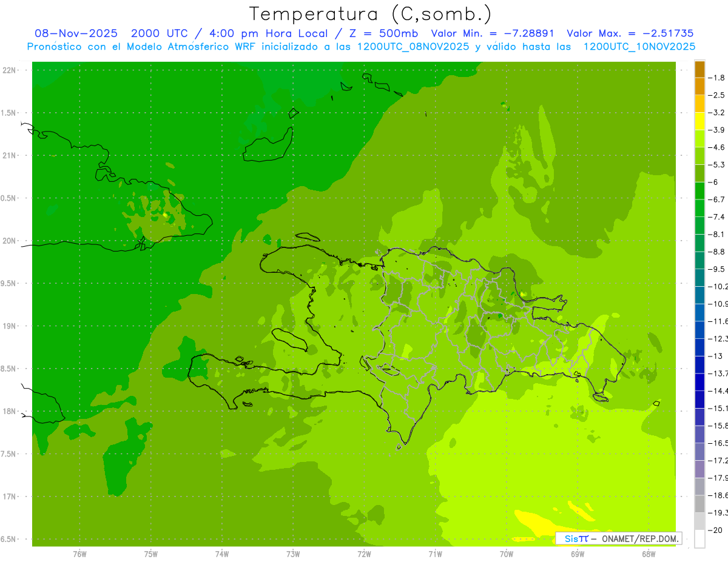
Task: Click the "76W" longitude label
Action: (79, 554)
